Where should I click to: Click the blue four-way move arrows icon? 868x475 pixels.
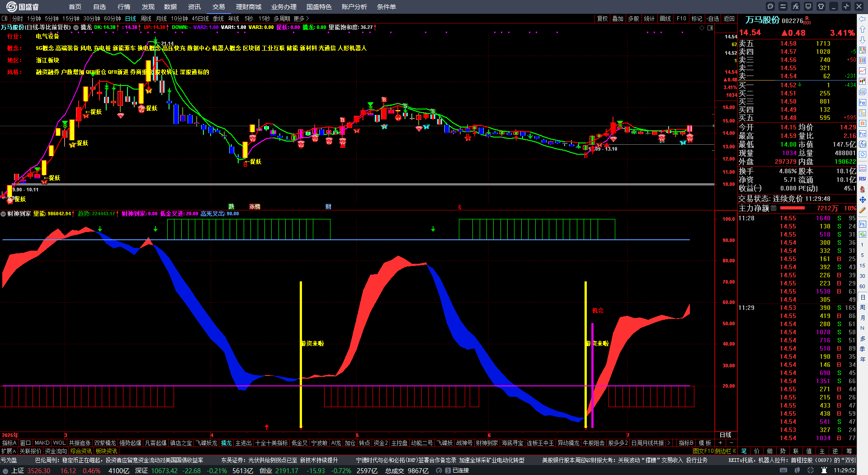[x=863, y=199]
